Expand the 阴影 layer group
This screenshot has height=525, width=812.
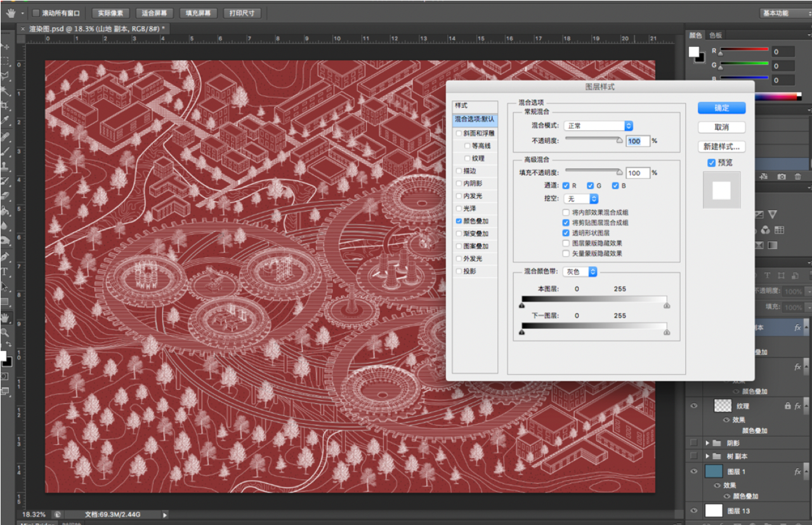click(707, 443)
